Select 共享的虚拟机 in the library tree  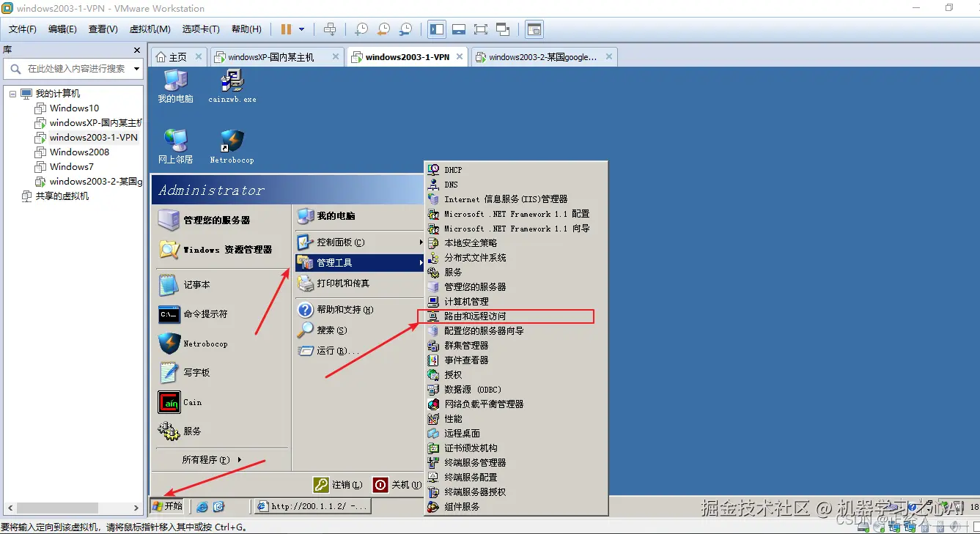62,196
